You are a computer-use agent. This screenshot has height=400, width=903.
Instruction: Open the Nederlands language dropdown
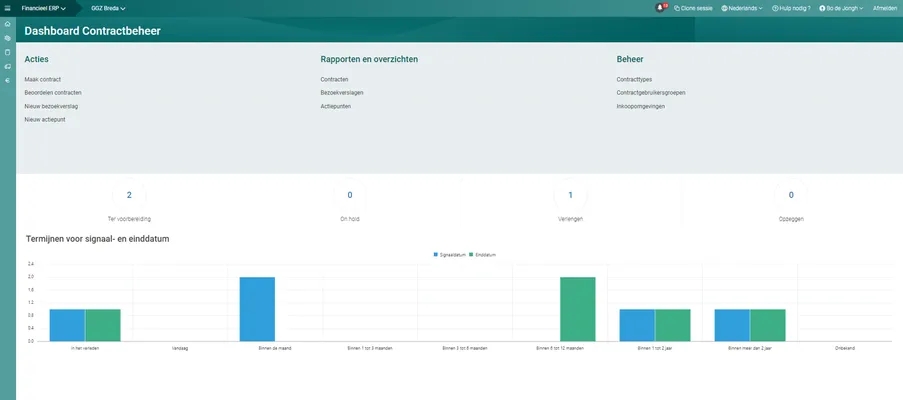click(x=741, y=8)
